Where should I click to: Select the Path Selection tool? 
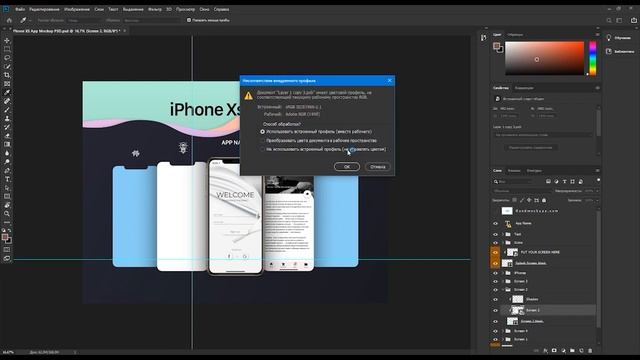tap(7, 188)
